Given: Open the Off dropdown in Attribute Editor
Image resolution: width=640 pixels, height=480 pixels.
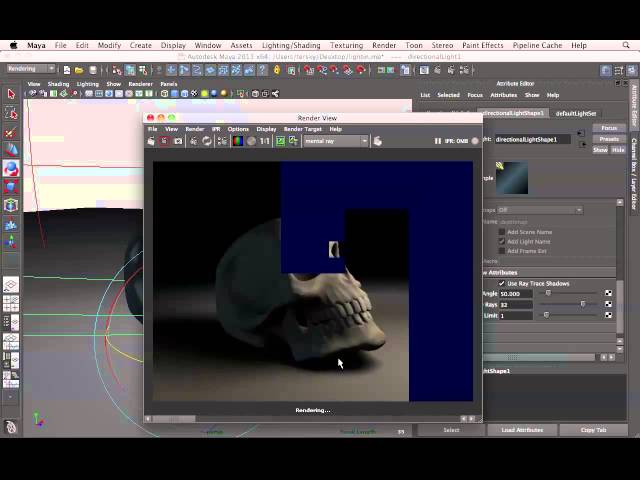Looking at the screenshot, I should (x=540, y=210).
